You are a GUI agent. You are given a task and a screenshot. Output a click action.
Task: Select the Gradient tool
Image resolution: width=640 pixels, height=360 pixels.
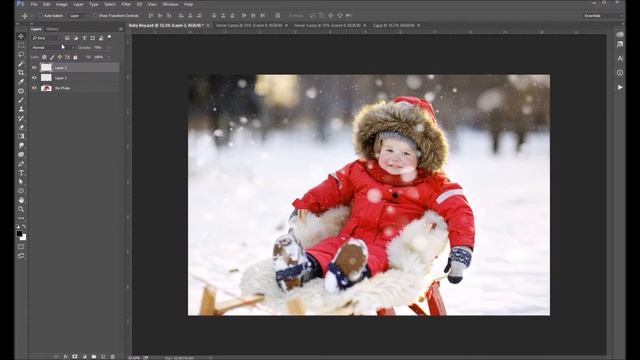(21, 136)
